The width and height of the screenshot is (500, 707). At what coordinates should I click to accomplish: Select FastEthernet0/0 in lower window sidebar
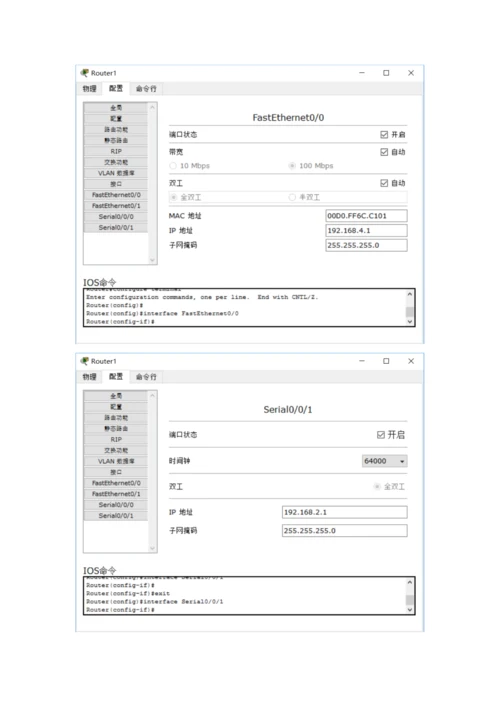tap(116, 483)
